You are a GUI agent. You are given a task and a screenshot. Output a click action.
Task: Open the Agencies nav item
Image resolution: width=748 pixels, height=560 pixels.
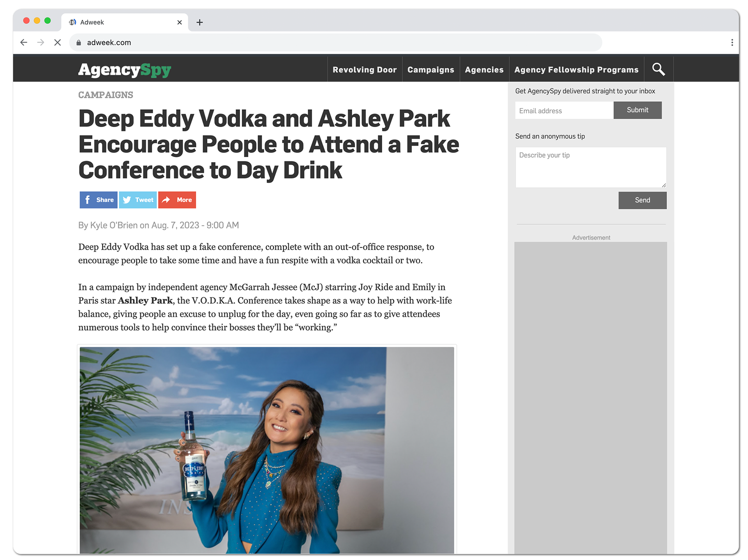484,70
